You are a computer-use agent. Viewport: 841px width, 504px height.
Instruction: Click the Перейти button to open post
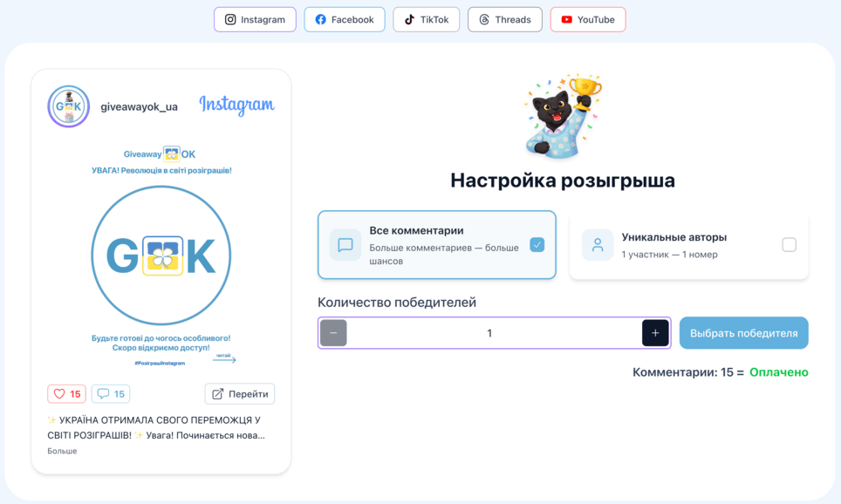[240, 394]
